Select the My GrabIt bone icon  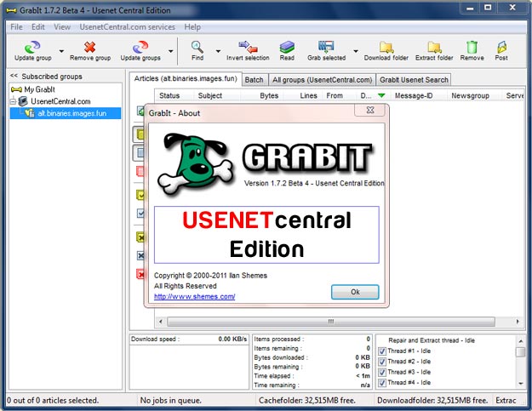[x=16, y=89]
